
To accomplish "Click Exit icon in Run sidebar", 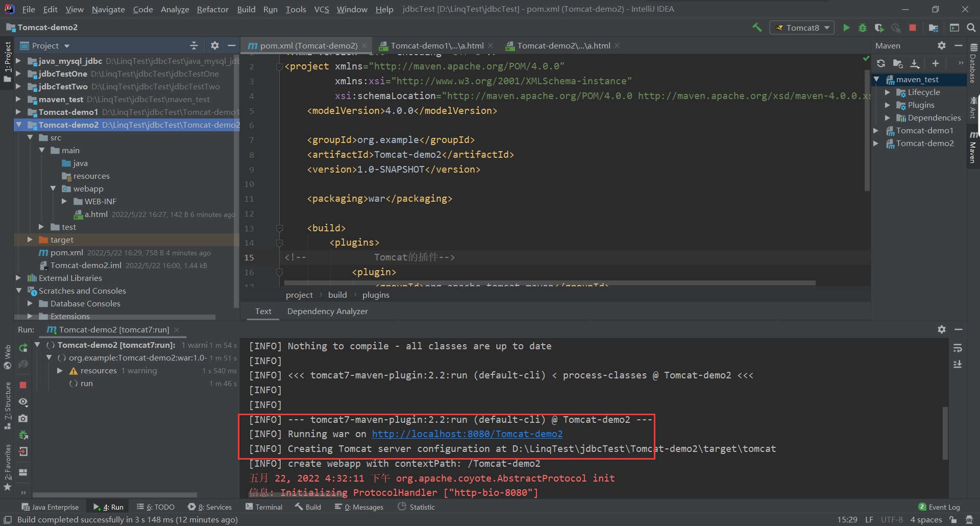I will pos(23,451).
